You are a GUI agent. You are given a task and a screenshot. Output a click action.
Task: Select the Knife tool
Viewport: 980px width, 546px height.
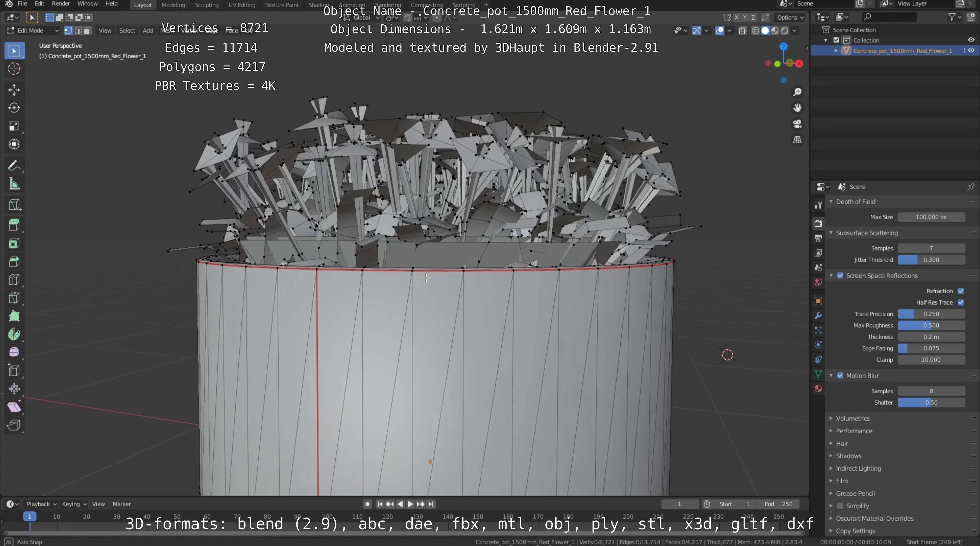15,298
